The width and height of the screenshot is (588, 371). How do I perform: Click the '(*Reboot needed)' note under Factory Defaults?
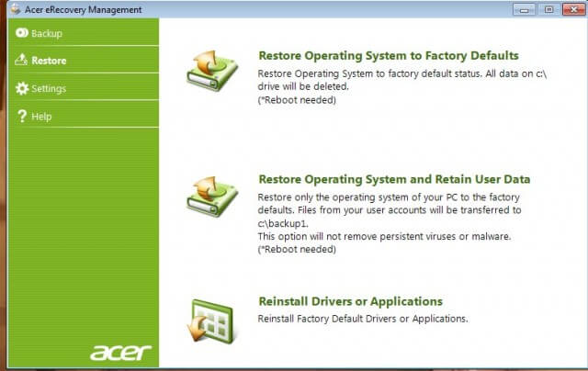(297, 100)
